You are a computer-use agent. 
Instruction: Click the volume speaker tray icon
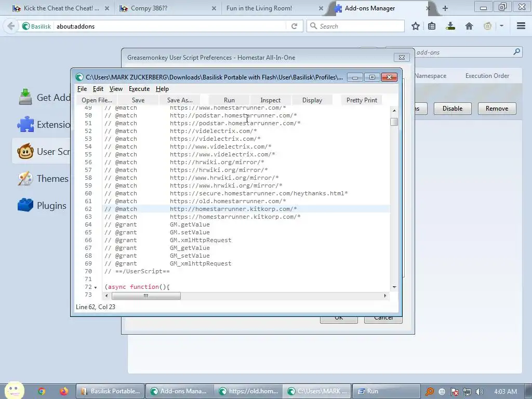coord(479,392)
